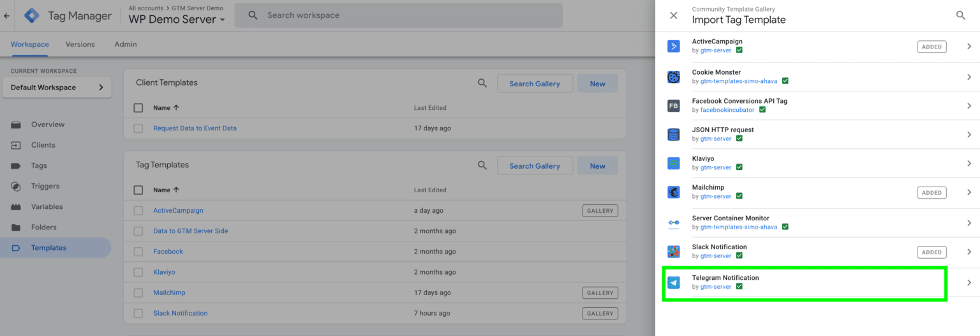
Task: Expand ActiveCampaign gallery entry chevron
Action: click(x=969, y=47)
